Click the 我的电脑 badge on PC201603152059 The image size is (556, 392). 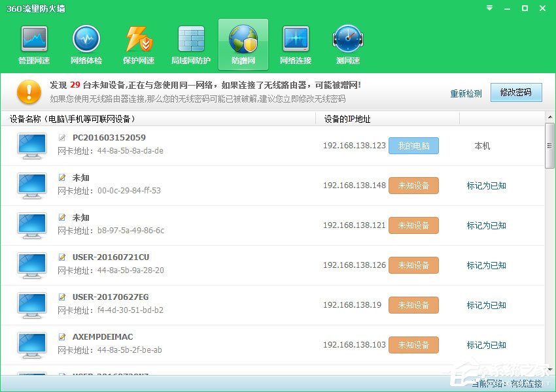[x=413, y=146]
